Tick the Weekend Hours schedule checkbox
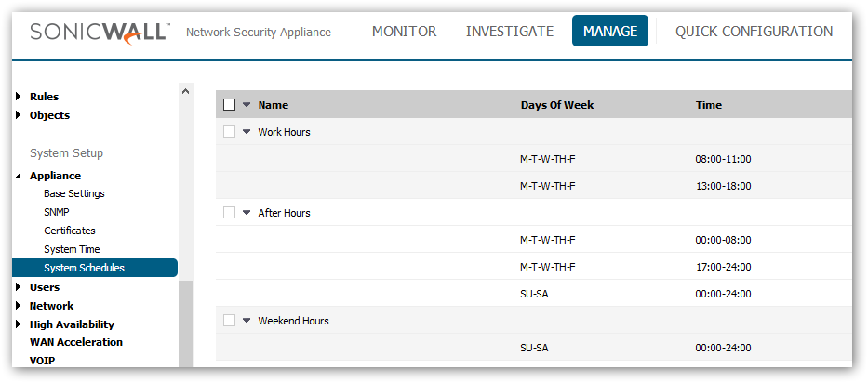 tap(229, 321)
